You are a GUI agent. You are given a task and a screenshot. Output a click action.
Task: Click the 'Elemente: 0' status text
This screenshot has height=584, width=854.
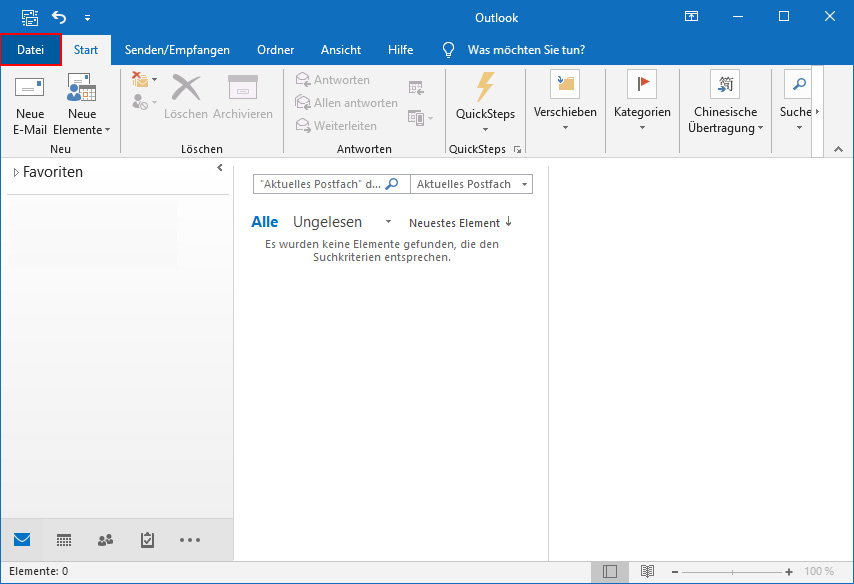(39, 571)
